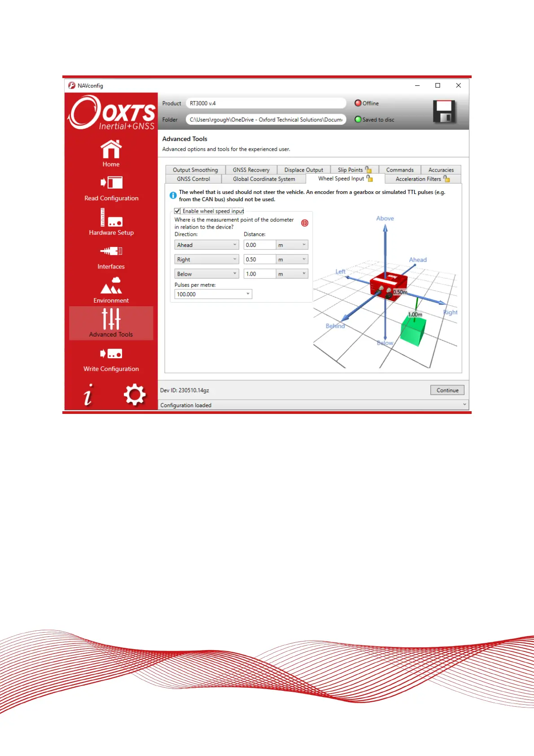Switch to Global Coordinate System tab
534x756 pixels.
point(264,179)
